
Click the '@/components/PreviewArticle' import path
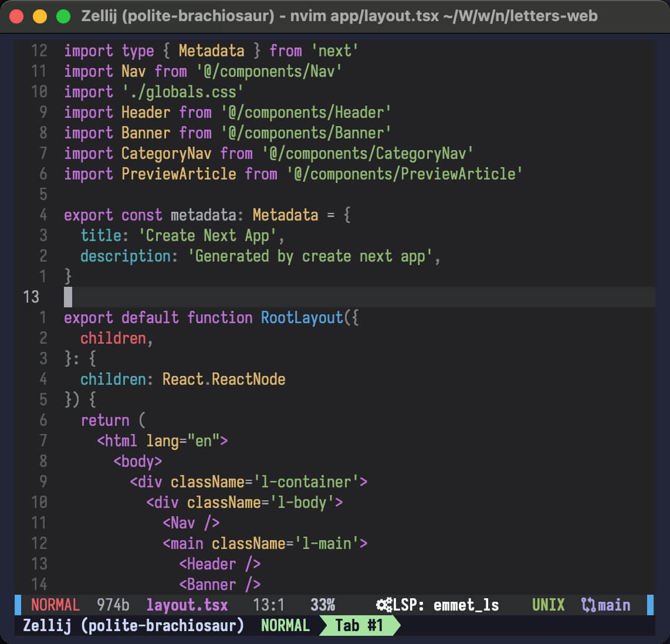click(x=404, y=174)
